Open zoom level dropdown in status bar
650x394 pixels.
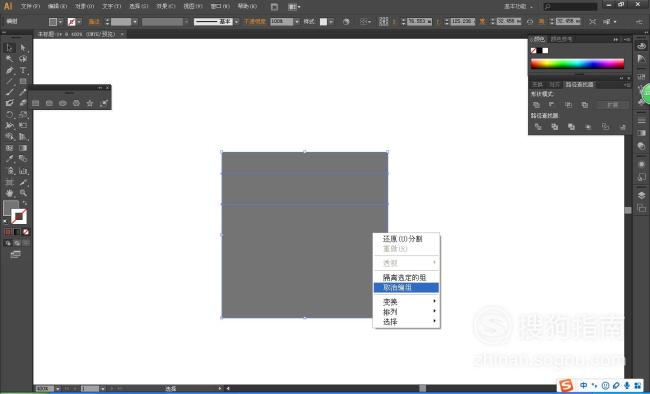[x=58, y=389]
